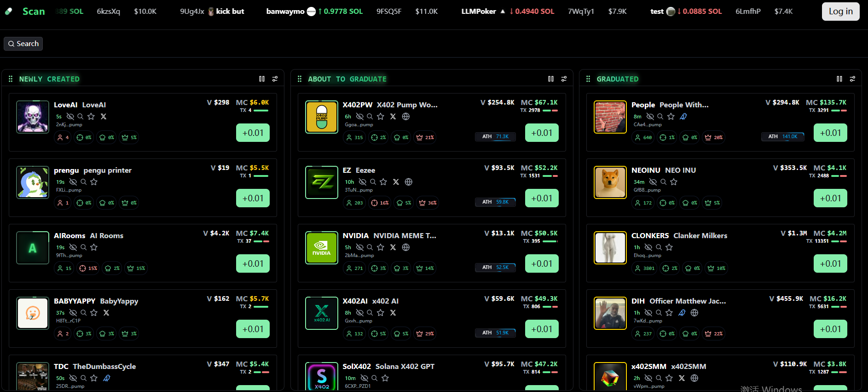
Task: Open X link for X402AI token
Action: pos(393,313)
